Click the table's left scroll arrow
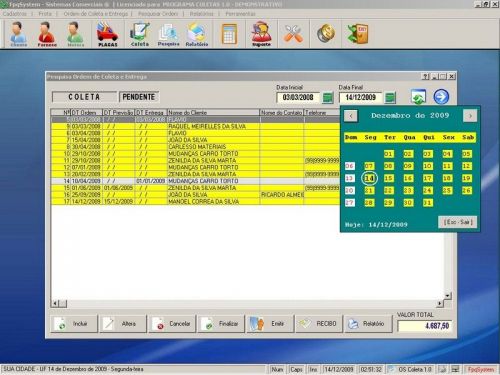The image size is (500, 375). (55, 304)
